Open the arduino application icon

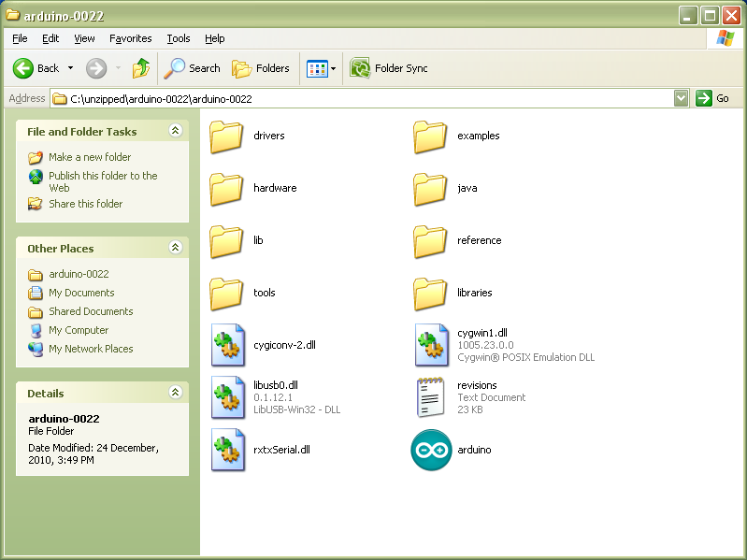(431, 450)
